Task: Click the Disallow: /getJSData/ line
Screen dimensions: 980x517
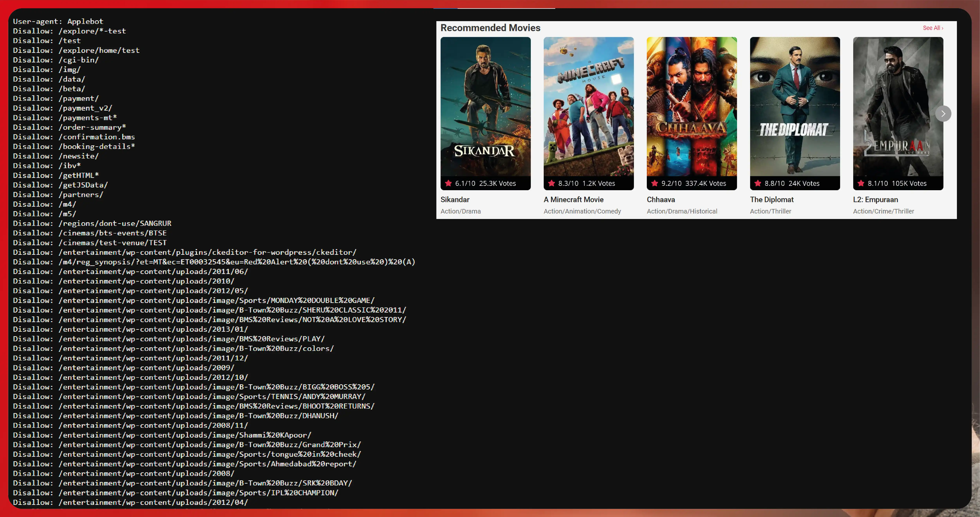Action: tap(60, 185)
